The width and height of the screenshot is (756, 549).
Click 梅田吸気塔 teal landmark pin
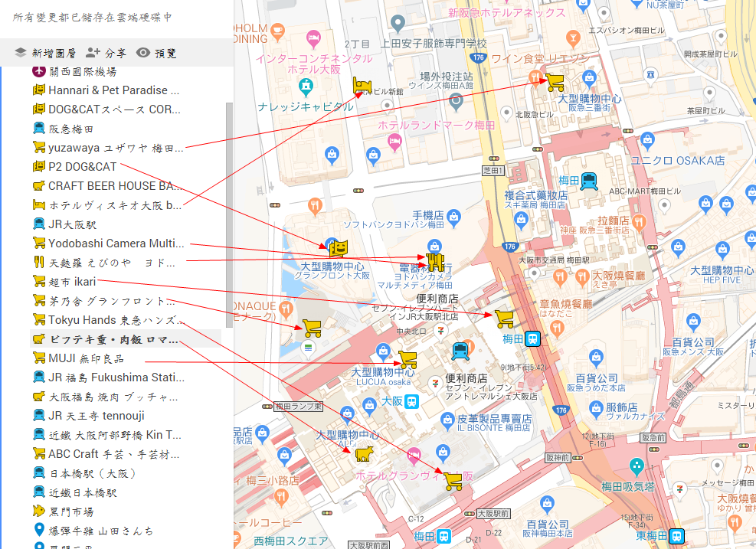(x=637, y=467)
